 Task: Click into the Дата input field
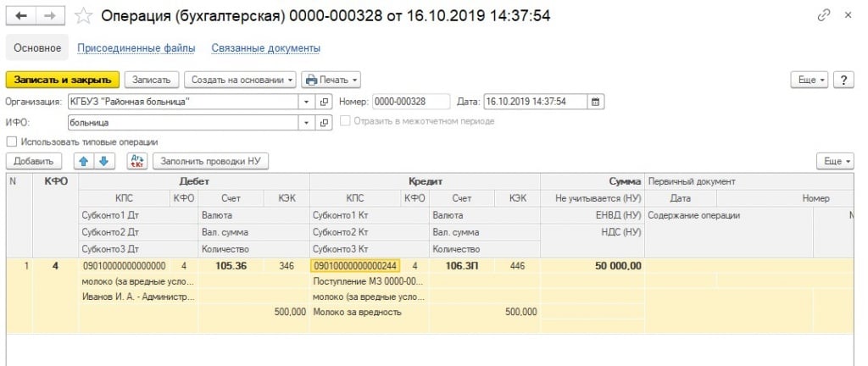coord(535,102)
